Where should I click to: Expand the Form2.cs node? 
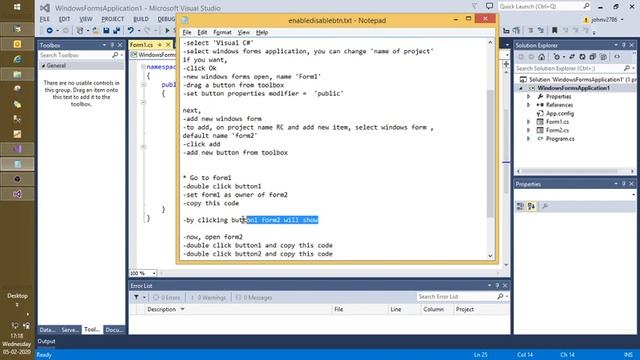(x=529, y=130)
